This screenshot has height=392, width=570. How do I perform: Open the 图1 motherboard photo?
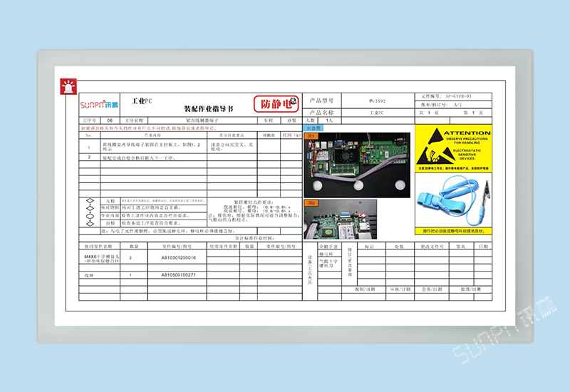[x=358, y=165]
